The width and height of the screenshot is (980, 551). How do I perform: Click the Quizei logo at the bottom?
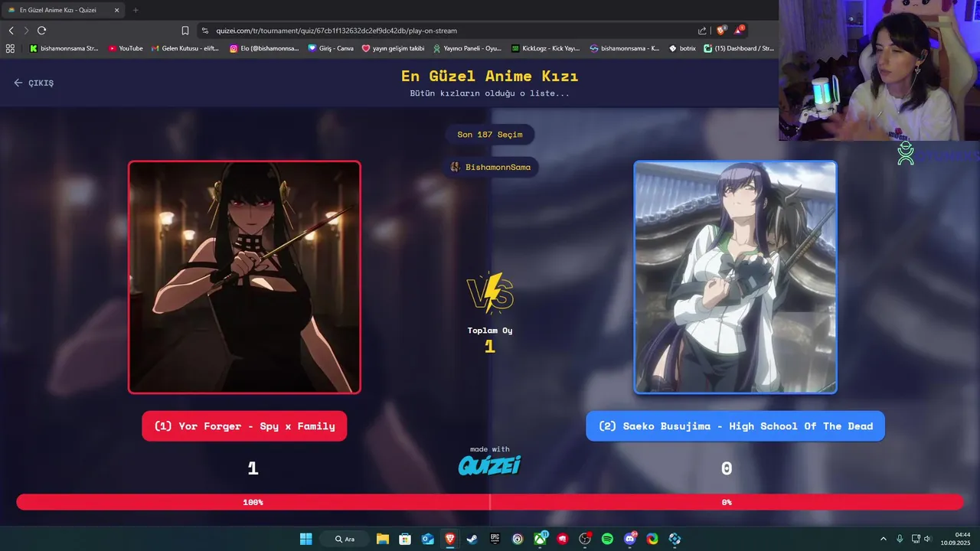[x=490, y=465]
